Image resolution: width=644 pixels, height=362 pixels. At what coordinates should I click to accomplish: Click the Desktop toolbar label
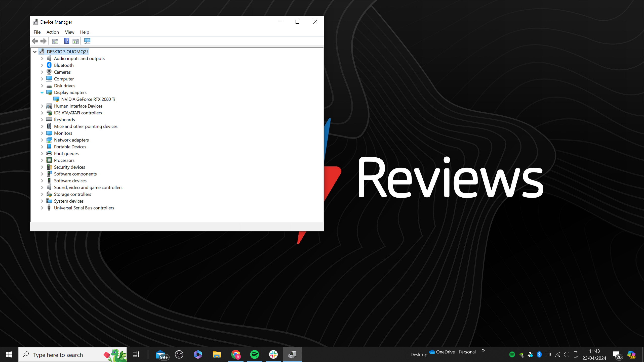(x=419, y=354)
